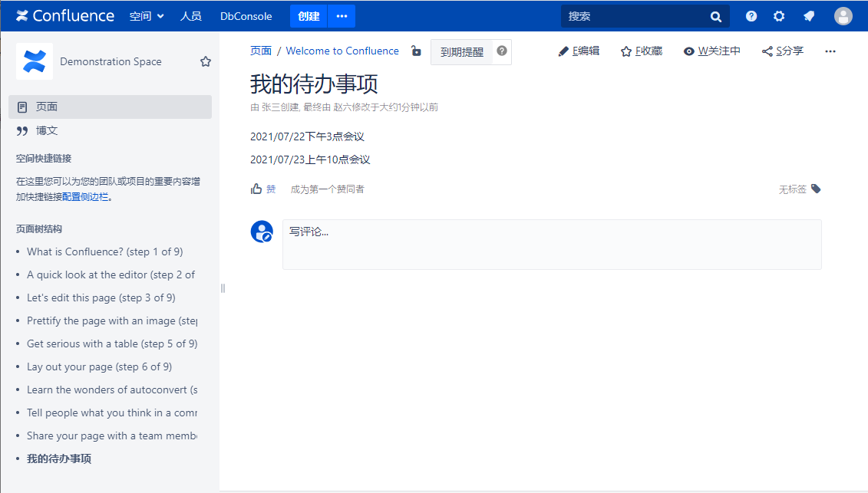This screenshot has width=868, height=493.
Task: Open the settings gear icon menu
Action: [779, 16]
